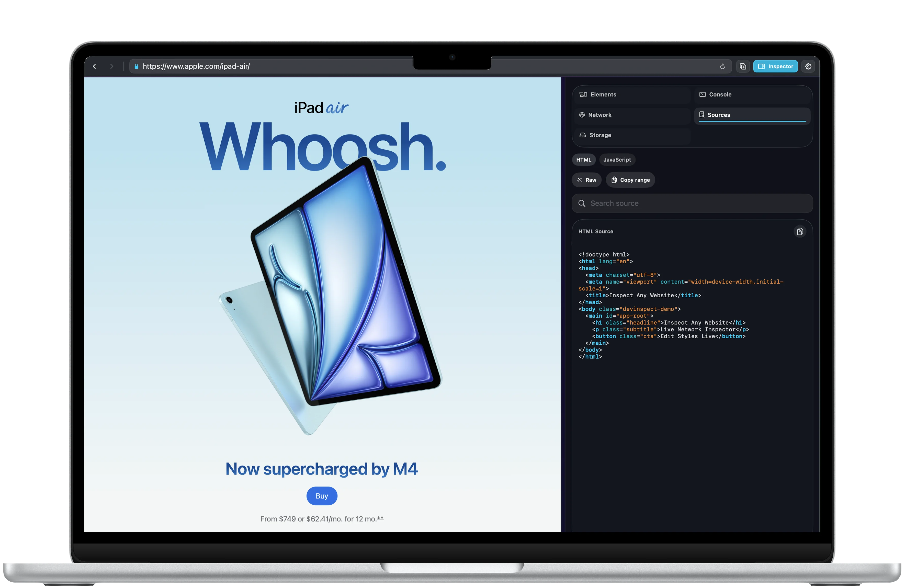Focus the Search source field
The image size is (905, 588).
[x=692, y=203]
